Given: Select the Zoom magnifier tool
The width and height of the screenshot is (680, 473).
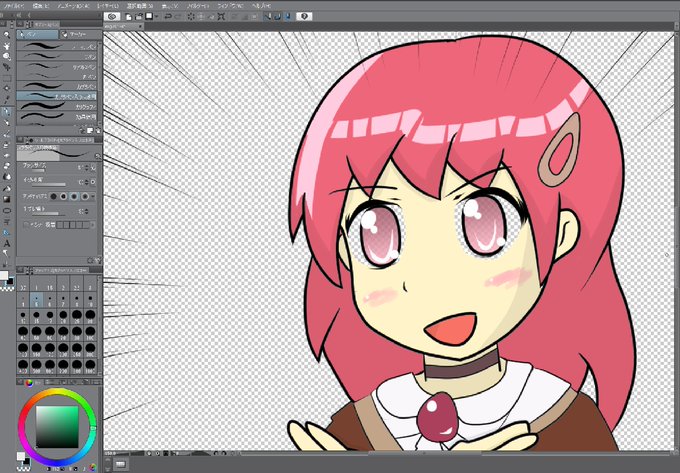Looking at the screenshot, I should 7,35.
